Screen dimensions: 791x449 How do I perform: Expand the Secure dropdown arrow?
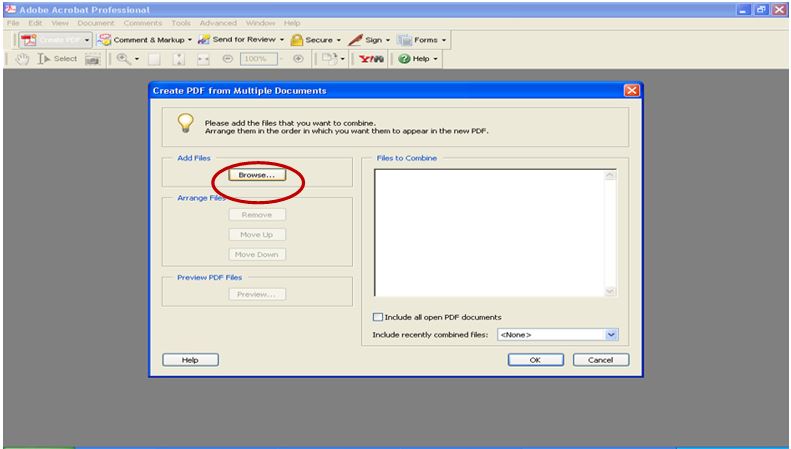point(338,40)
